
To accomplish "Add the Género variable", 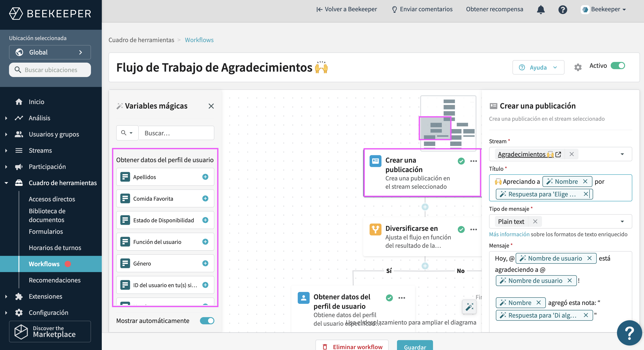I will pos(205,263).
